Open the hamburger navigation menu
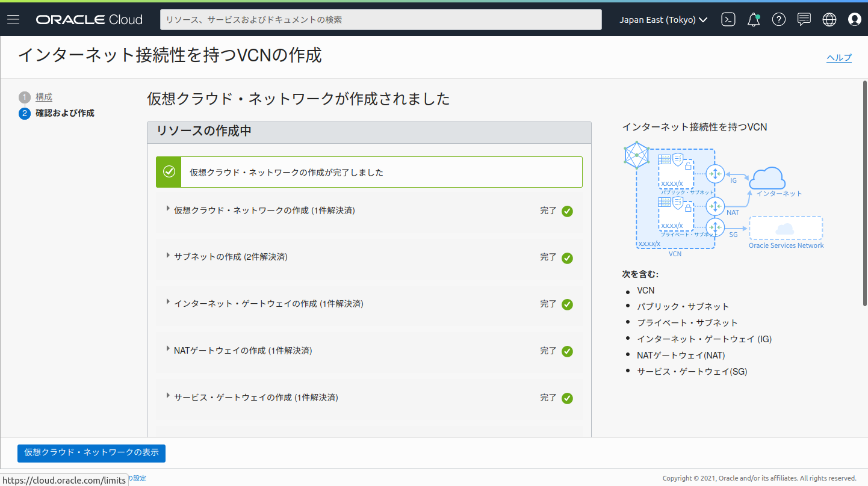 coord(13,19)
